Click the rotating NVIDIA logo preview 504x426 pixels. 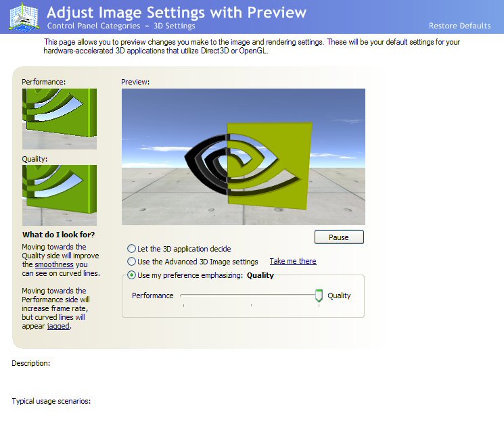(x=244, y=157)
